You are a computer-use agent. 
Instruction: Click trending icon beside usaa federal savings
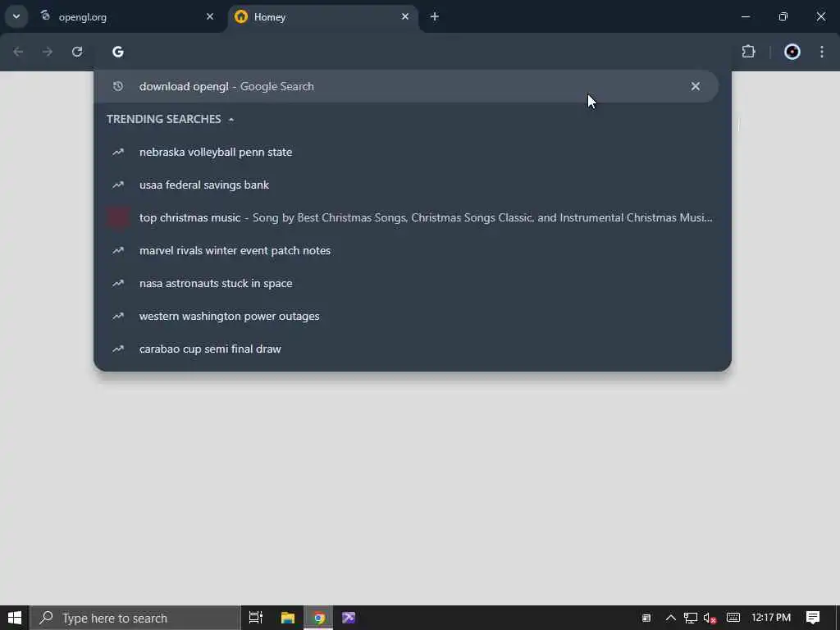118,185
